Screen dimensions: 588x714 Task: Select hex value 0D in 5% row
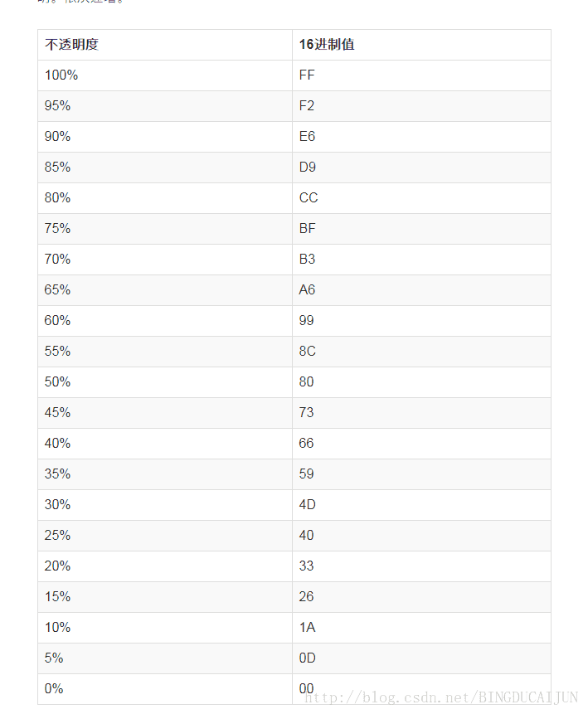click(421, 658)
